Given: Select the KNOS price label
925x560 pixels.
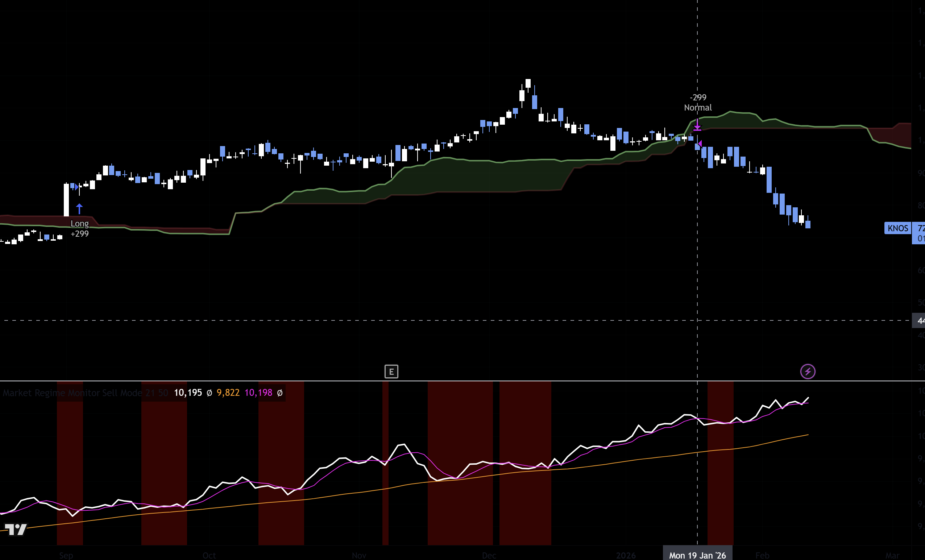Looking at the screenshot, I should pyautogui.click(x=897, y=228).
